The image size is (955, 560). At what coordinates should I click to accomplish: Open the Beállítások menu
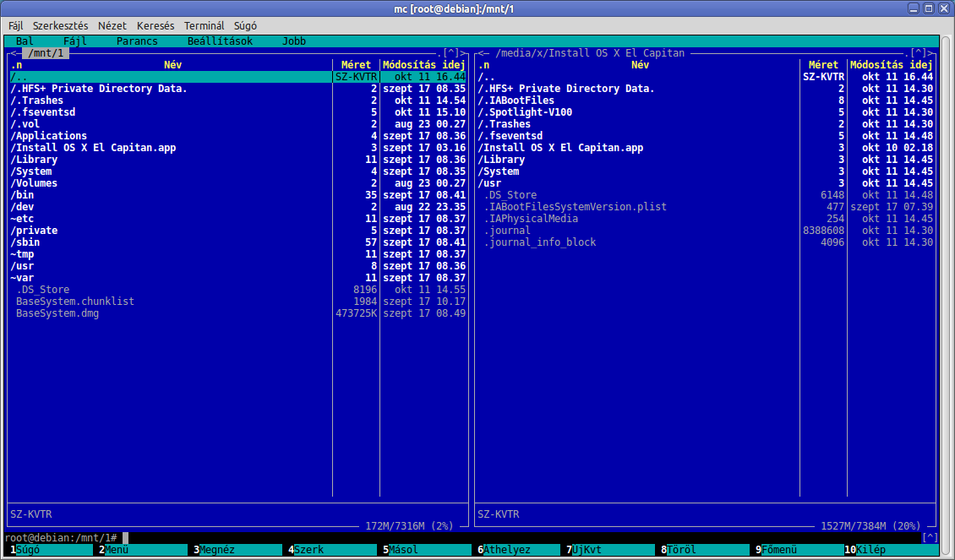(220, 41)
